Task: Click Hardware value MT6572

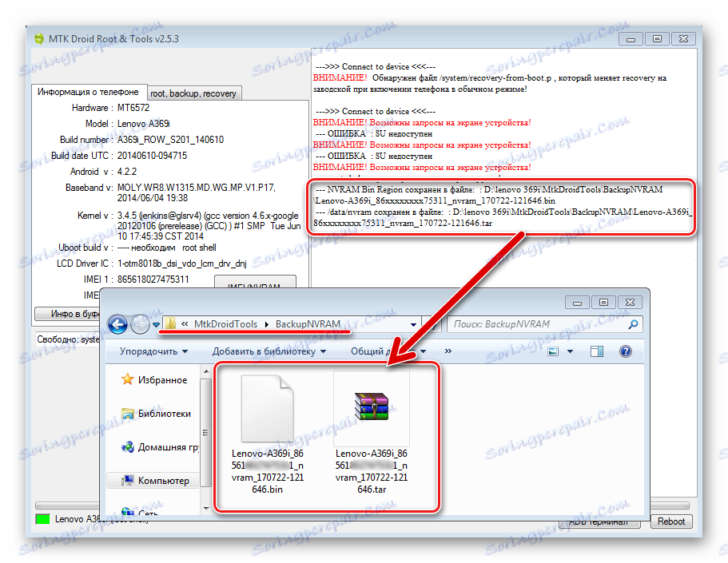Action: point(133,108)
